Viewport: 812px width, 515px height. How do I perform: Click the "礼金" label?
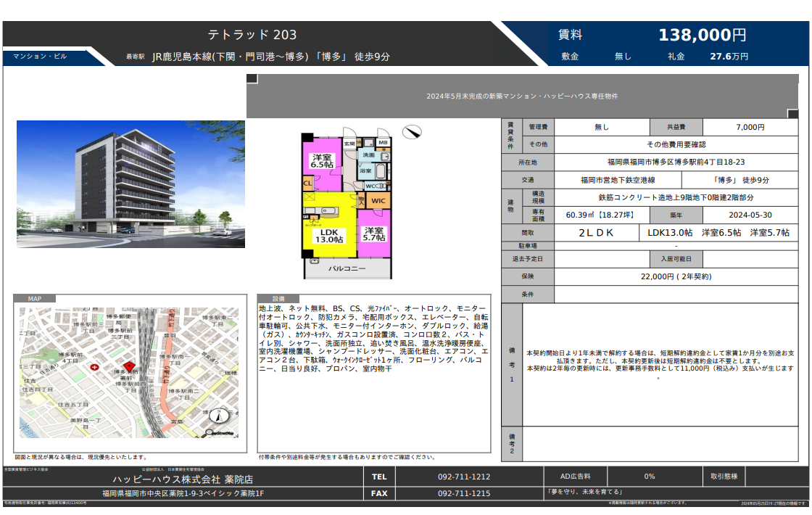point(676,56)
